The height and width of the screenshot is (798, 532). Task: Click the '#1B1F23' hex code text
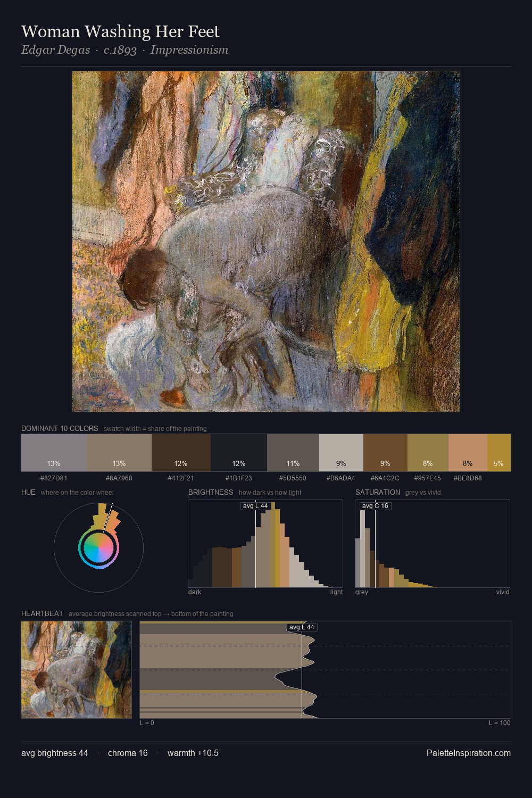tap(239, 478)
